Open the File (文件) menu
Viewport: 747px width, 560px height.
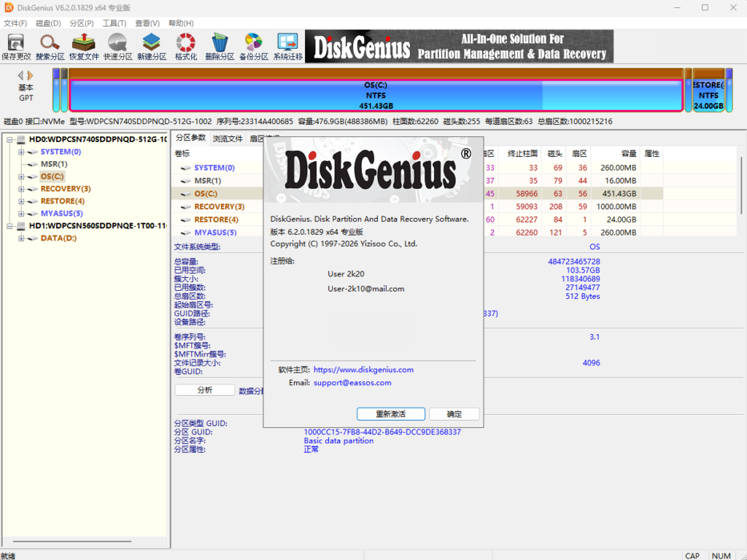15,23
